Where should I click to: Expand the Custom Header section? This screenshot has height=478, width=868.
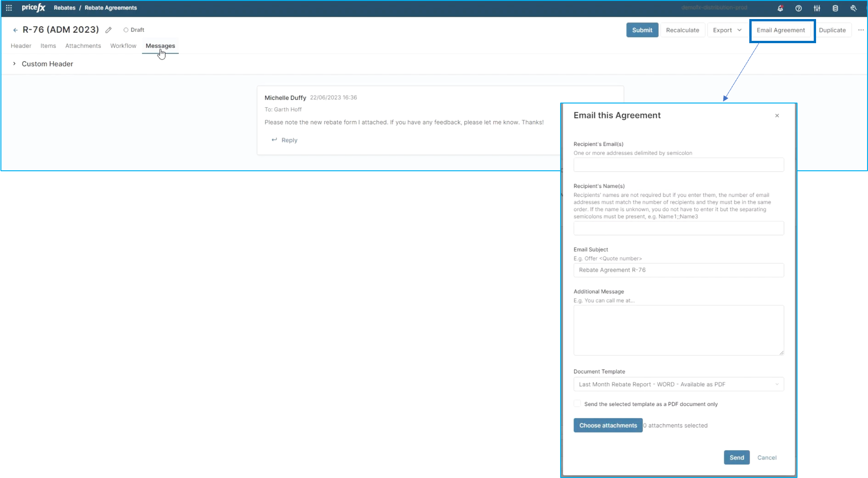[x=14, y=64]
